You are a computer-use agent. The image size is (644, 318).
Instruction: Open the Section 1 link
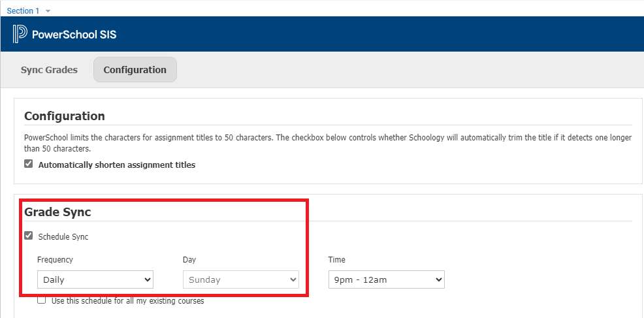(x=23, y=11)
